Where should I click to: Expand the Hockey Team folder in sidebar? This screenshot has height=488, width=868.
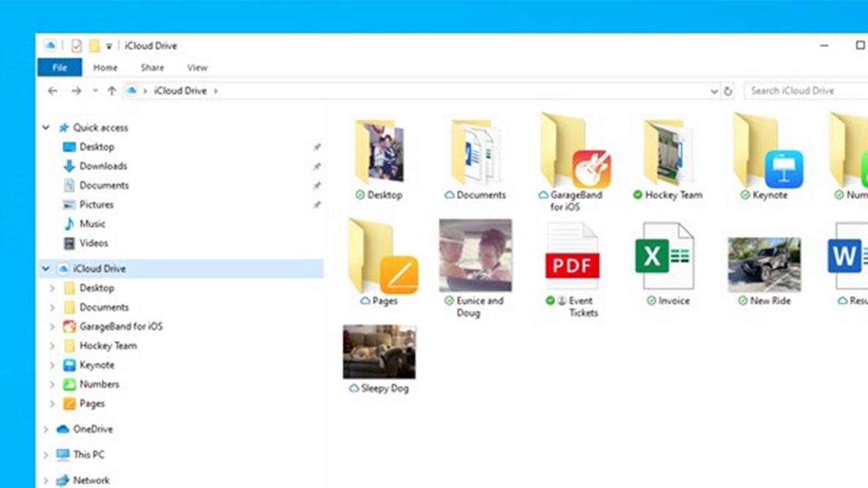pos(52,346)
